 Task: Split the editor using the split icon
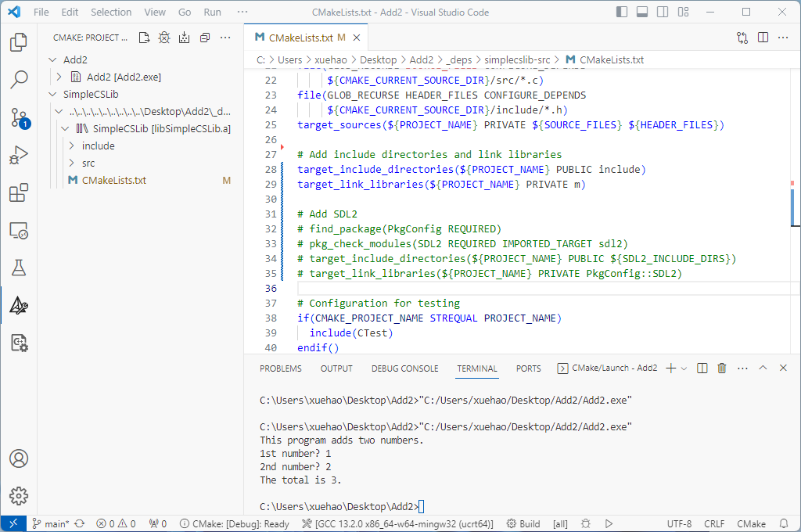click(x=763, y=37)
